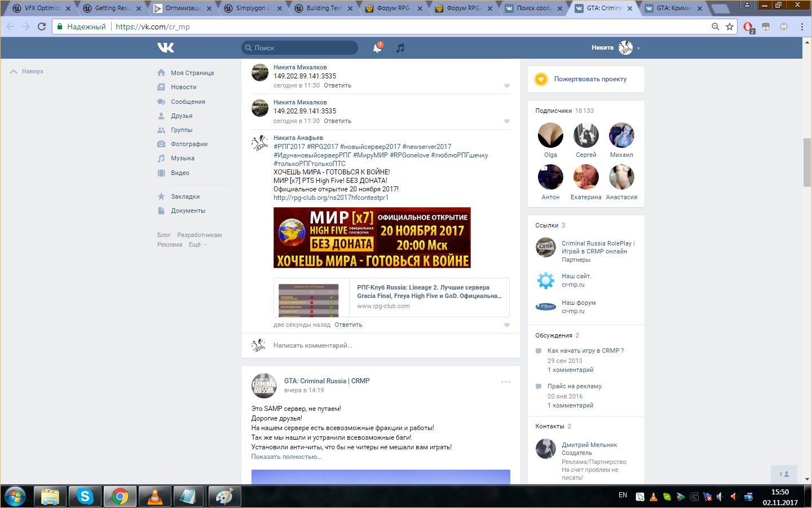Open the friends online counter widget
Screen dimensions: 812x508
pos(784,474)
